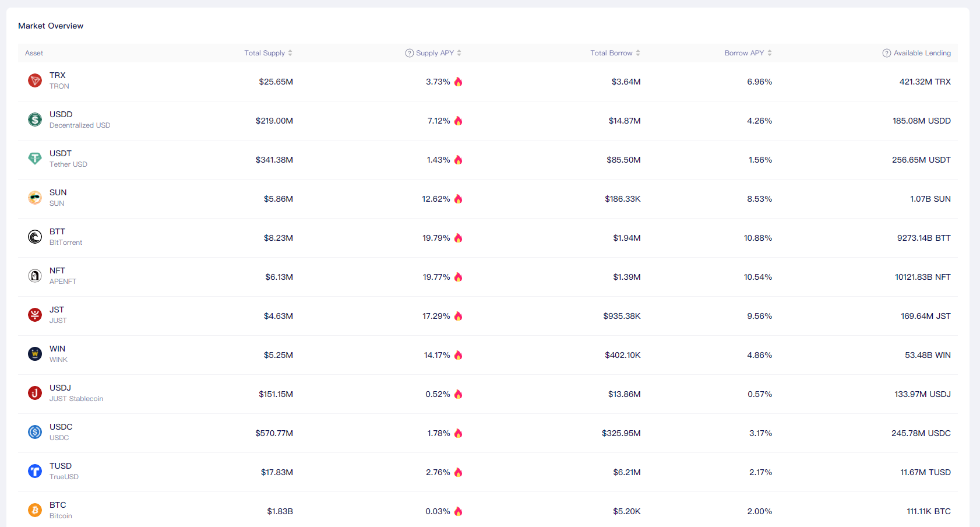The image size is (980, 527).
Task: Click the flame icon beside BTT 19.79%
Action: [459, 238]
